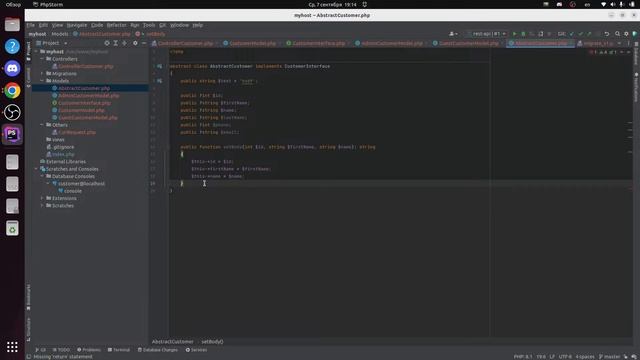This screenshot has height=360, width=640.
Task: Click the JetBrains toolbox icon at far right toolbar
Action: [635, 34]
